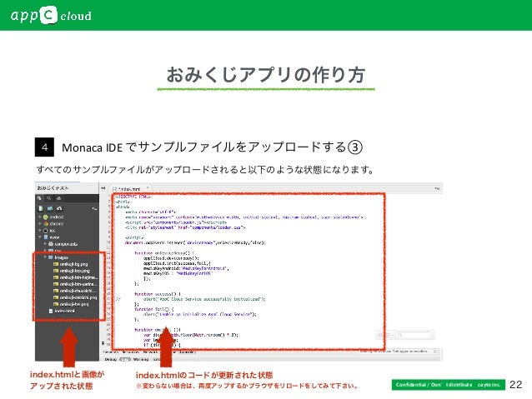Screen dimensions: 532x399
Task: Click the chrome platform icon
Action: [46, 224]
